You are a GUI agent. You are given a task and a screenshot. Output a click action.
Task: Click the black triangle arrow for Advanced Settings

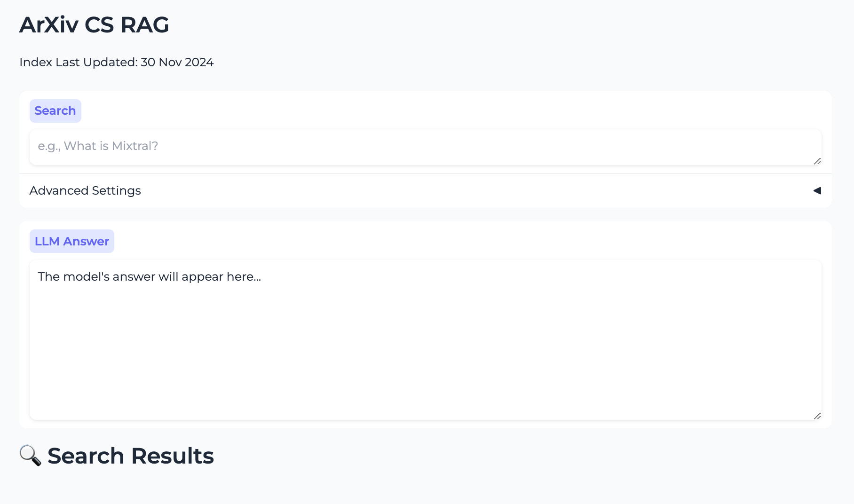click(817, 190)
